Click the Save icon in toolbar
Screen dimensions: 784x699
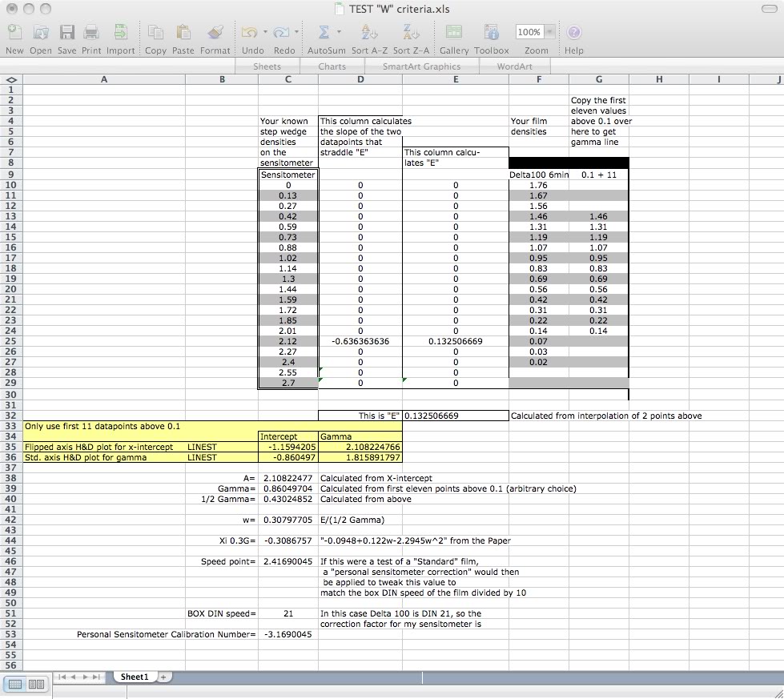[x=67, y=33]
